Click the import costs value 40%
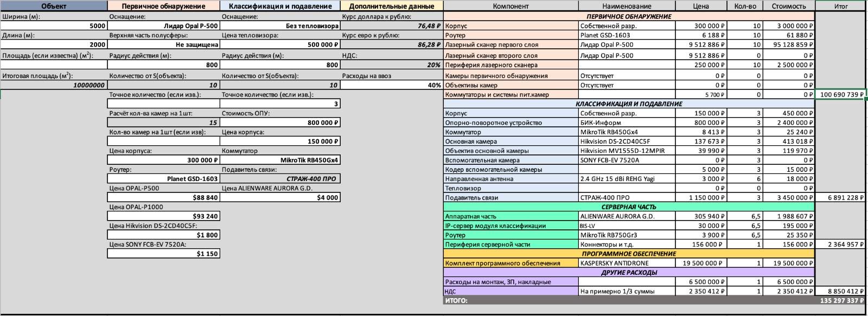 click(x=392, y=85)
